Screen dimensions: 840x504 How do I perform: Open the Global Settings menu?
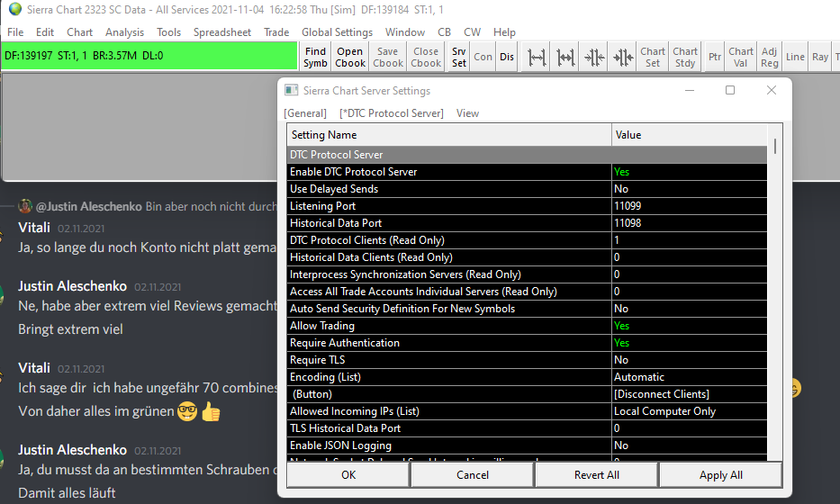pos(337,32)
